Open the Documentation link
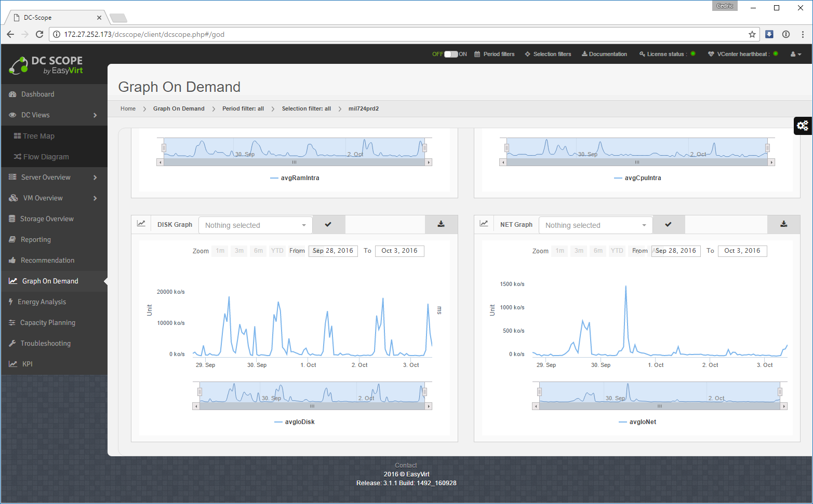This screenshot has height=504, width=813. [x=604, y=54]
